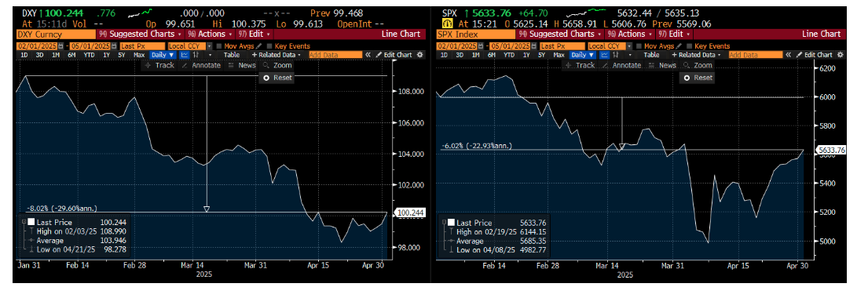Image resolution: width=868 pixels, height=298 pixels.
Task: Select line chart type icon in DXY chart
Action: [184, 55]
